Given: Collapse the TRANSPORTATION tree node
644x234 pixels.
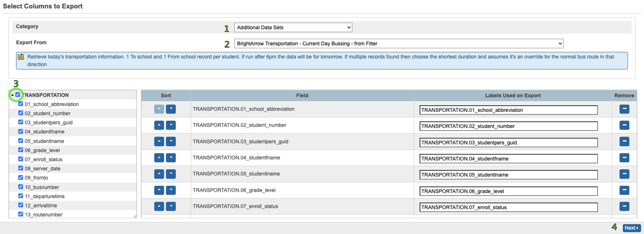Looking at the screenshot, I should point(12,95).
